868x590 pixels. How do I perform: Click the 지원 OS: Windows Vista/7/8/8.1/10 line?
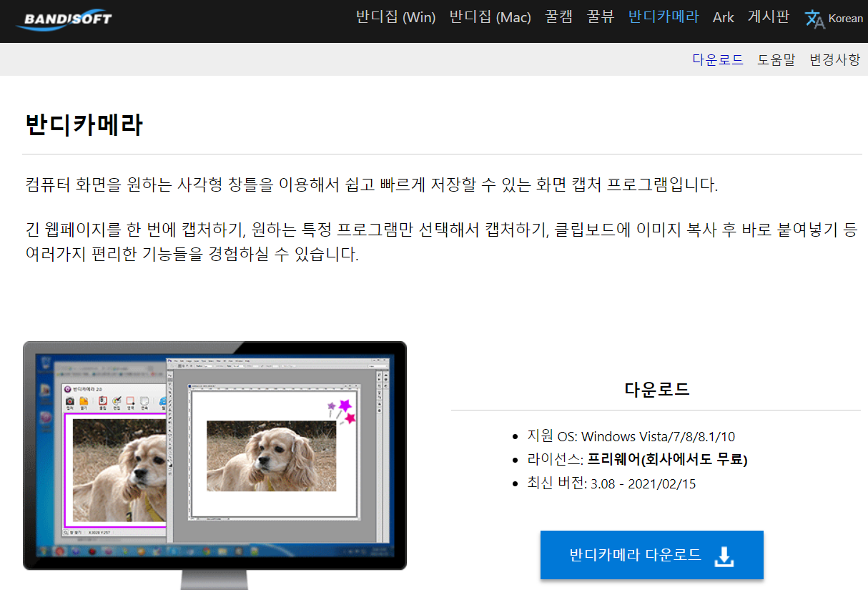point(631,436)
